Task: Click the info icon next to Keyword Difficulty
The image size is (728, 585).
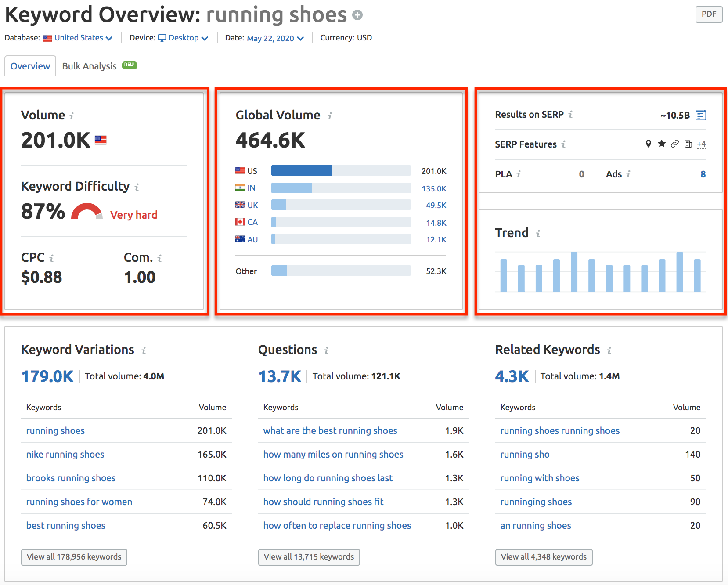Action: pyautogui.click(x=137, y=187)
